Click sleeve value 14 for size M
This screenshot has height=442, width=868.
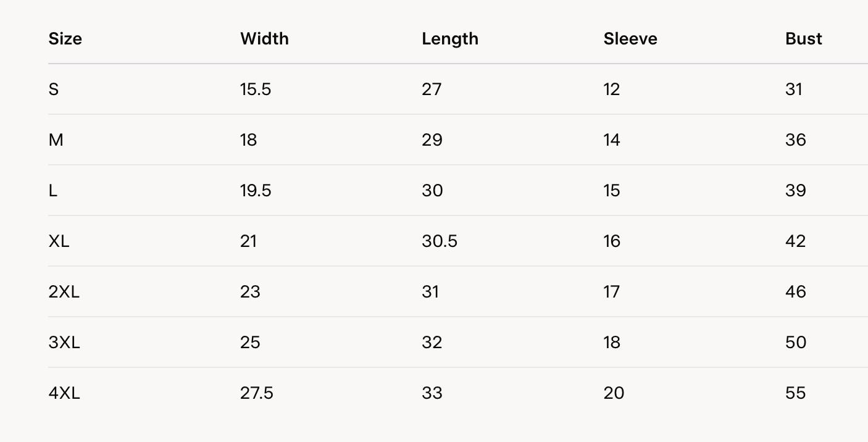[611, 140]
